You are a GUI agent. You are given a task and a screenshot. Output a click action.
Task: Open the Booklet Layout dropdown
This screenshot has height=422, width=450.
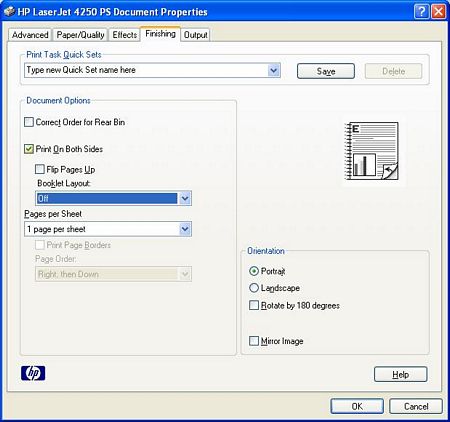pos(185,198)
